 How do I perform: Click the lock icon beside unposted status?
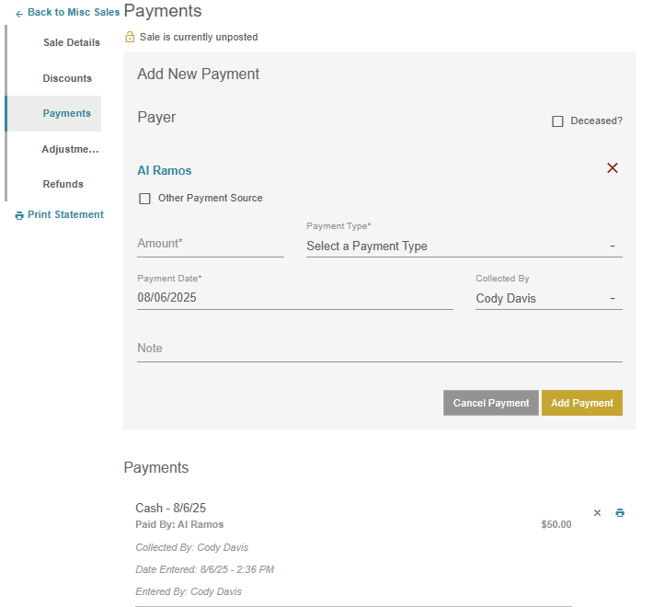[x=129, y=37]
